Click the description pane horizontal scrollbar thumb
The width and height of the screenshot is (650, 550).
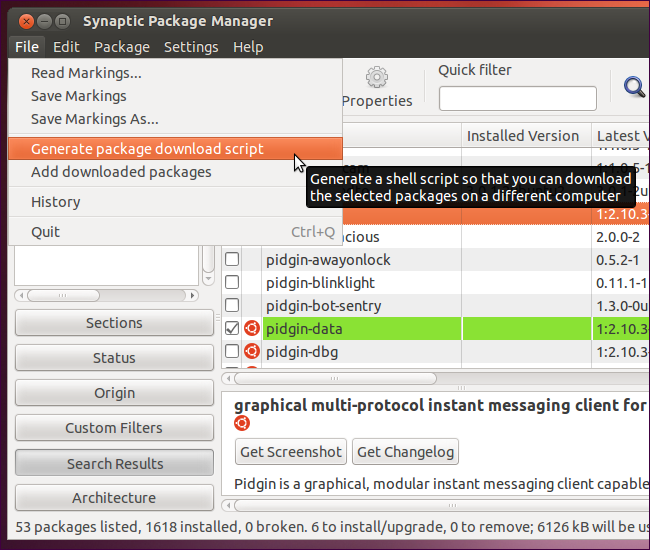(x=442, y=506)
